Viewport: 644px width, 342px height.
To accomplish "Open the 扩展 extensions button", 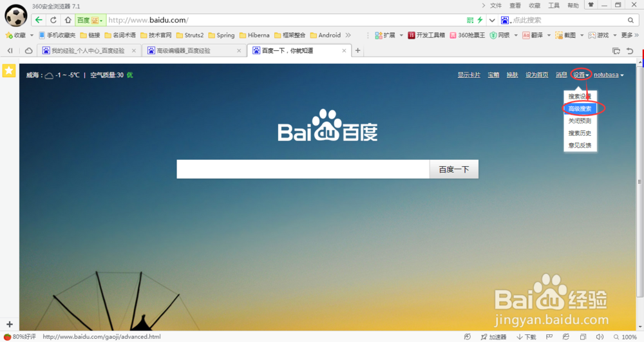I will click(385, 35).
